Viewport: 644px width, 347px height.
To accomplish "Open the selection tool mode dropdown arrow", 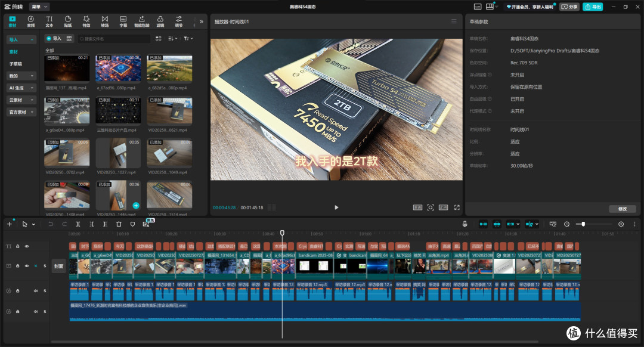I will click(33, 224).
